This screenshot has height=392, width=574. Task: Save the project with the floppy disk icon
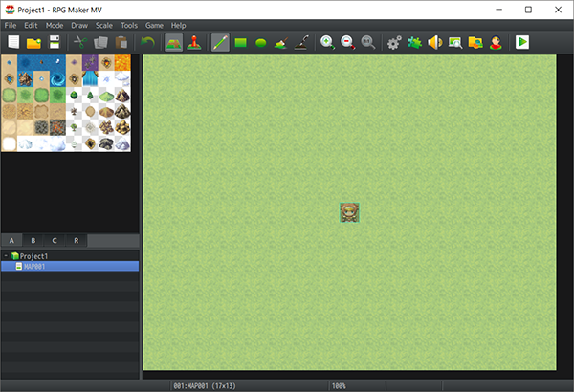[55, 42]
